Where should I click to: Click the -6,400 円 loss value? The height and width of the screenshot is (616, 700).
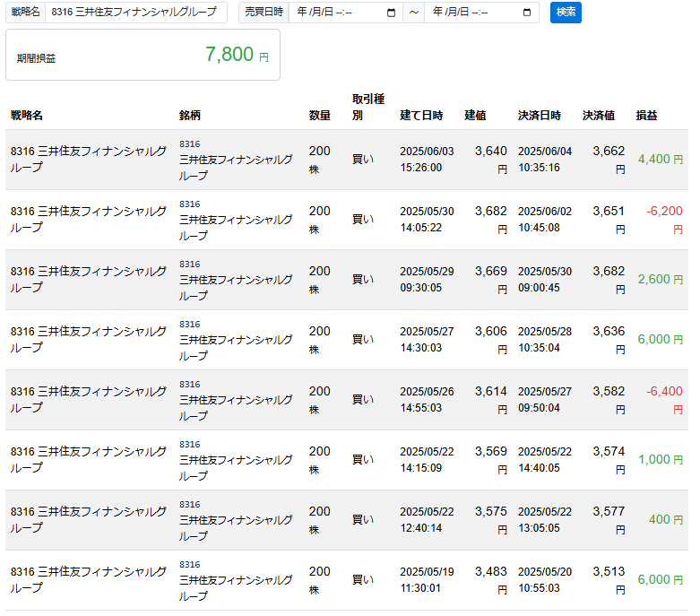click(x=664, y=400)
